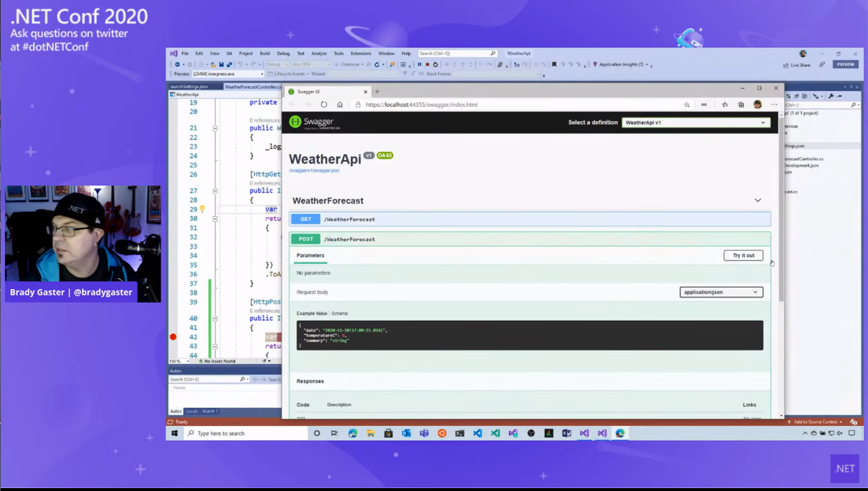Switch to the Schema tab in request body
The height and width of the screenshot is (491, 868).
point(339,314)
